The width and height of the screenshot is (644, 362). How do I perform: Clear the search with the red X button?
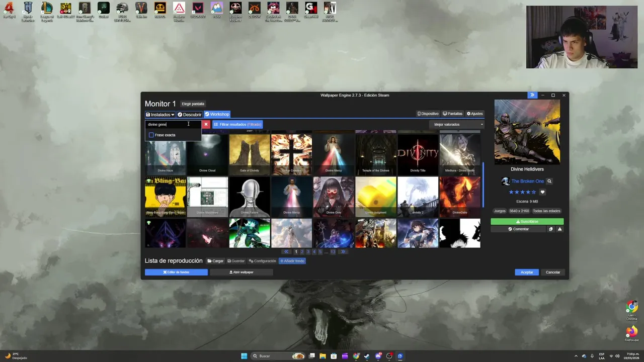click(x=206, y=124)
